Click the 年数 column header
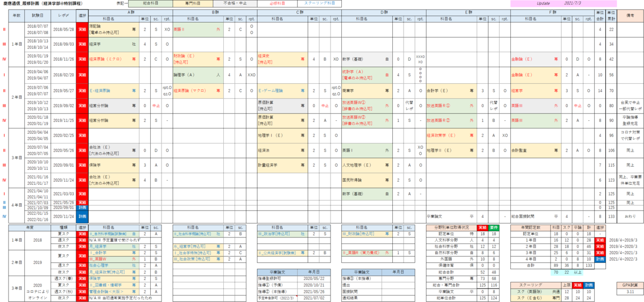Screen dimensions: 644x302 [x=16, y=16]
